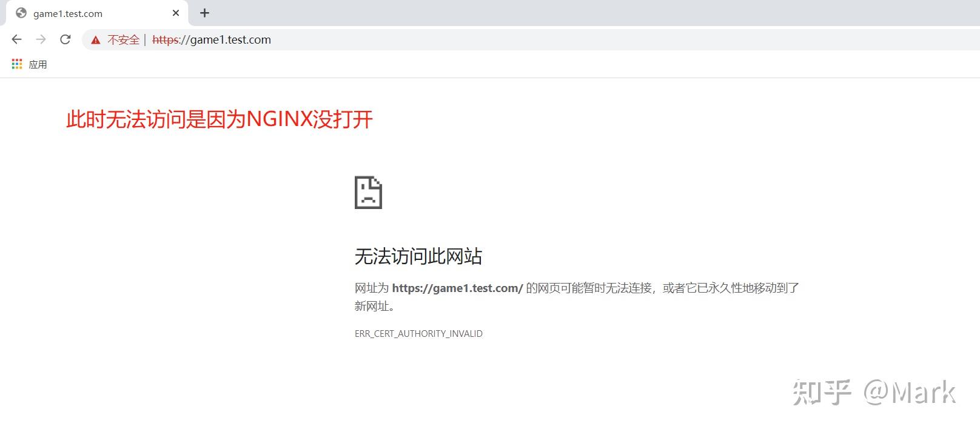Image resolution: width=980 pixels, height=432 pixels.
Task: Click the browser forward arrow
Action: (x=41, y=39)
